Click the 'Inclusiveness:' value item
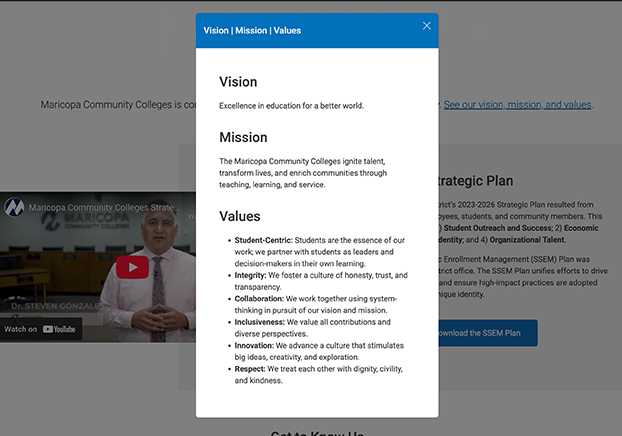The height and width of the screenshot is (436, 622). pyautogui.click(x=313, y=328)
